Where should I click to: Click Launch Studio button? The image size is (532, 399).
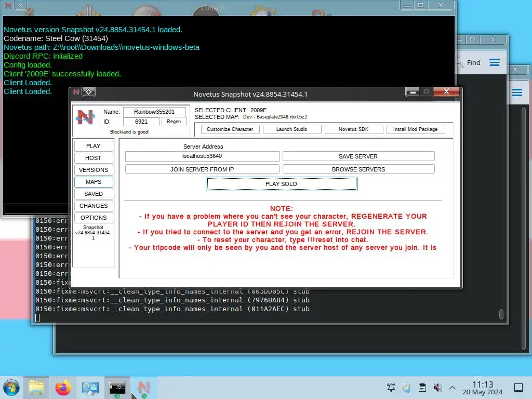[292, 129]
